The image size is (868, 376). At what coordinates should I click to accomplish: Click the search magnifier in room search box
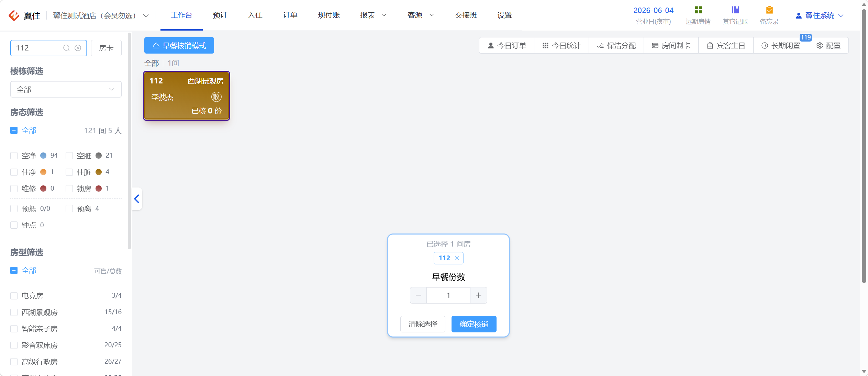(x=66, y=48)
